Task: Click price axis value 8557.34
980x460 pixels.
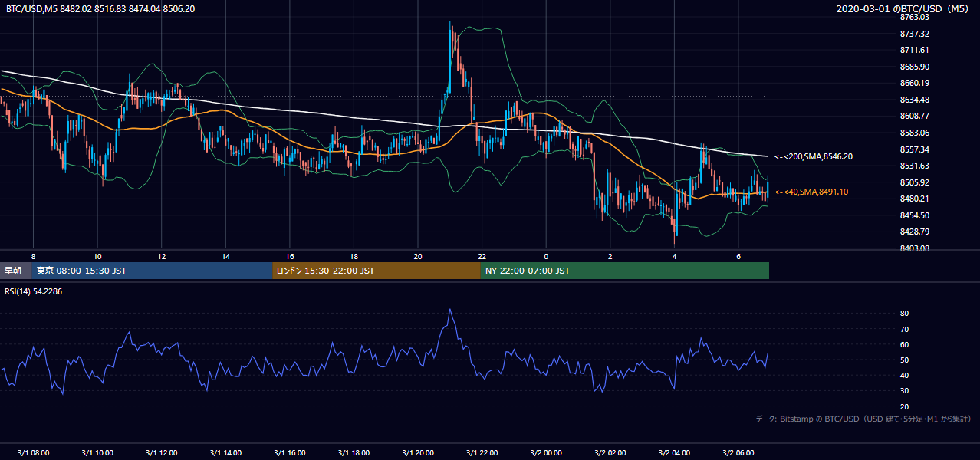Action: click(914, 149)
